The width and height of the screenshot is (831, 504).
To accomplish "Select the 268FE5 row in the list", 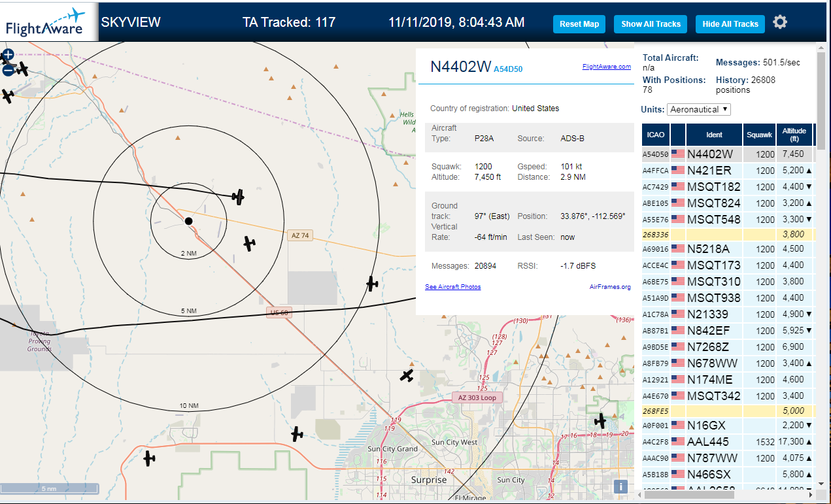I will click(728, 411).
